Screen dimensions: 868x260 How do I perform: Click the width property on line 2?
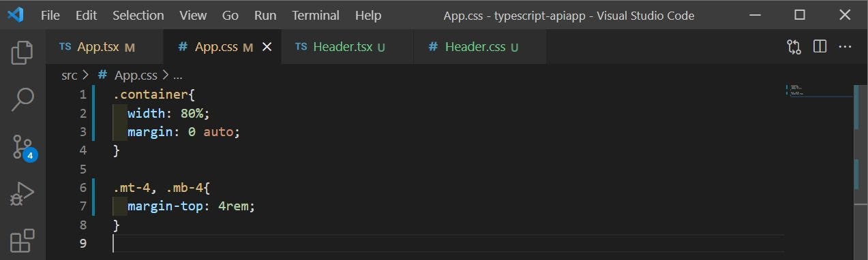tap(147, 113)
